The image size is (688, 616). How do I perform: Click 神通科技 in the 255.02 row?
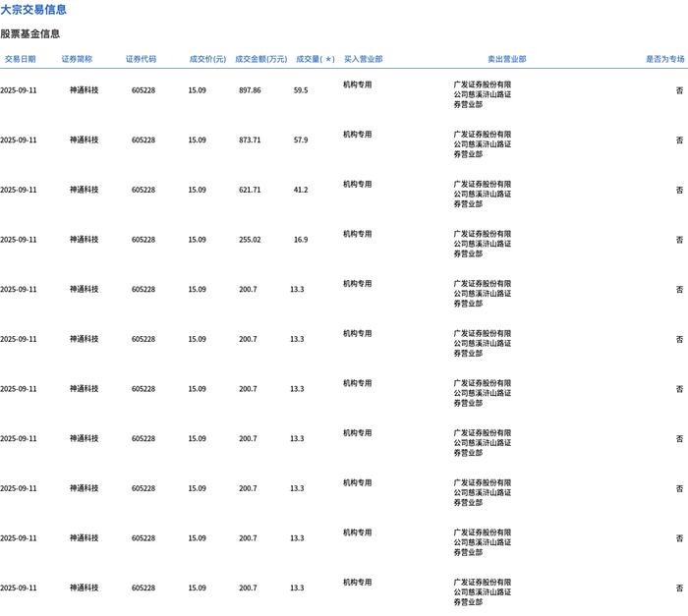pyautogui.click(x=84, y=240)
